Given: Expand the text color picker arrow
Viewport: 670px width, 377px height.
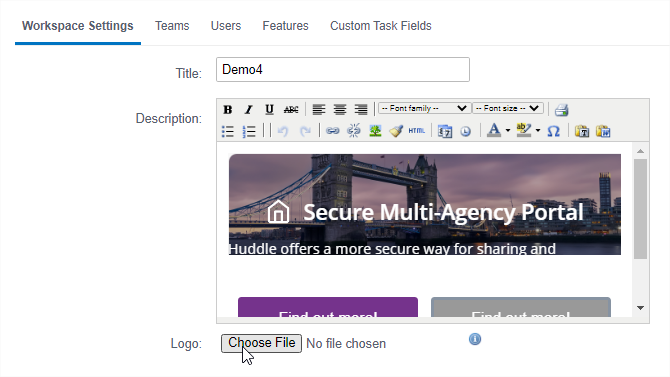Looking at the screenshot, I should click(508, 131).
